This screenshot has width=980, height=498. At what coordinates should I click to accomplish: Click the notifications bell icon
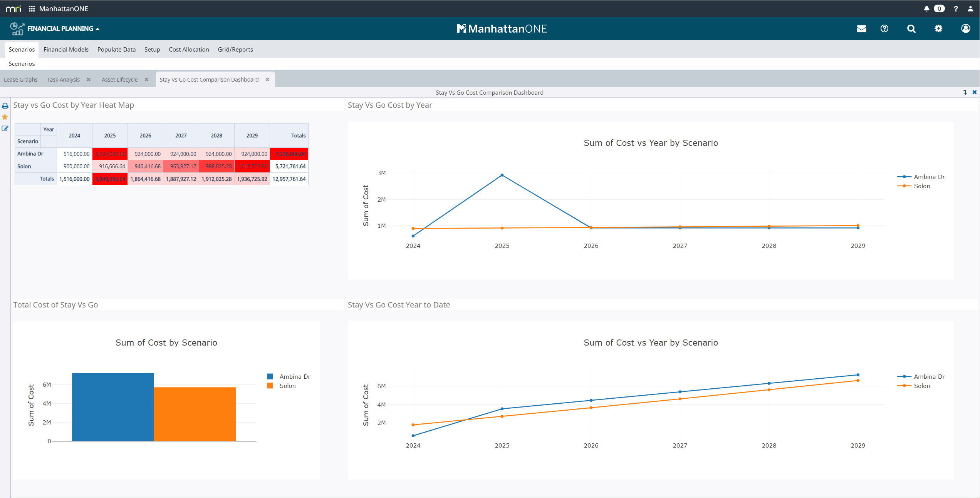point(926,9)
